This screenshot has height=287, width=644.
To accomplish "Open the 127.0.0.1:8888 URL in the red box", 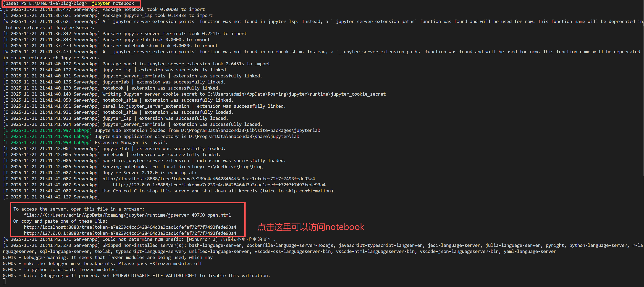I will [130, 233].
